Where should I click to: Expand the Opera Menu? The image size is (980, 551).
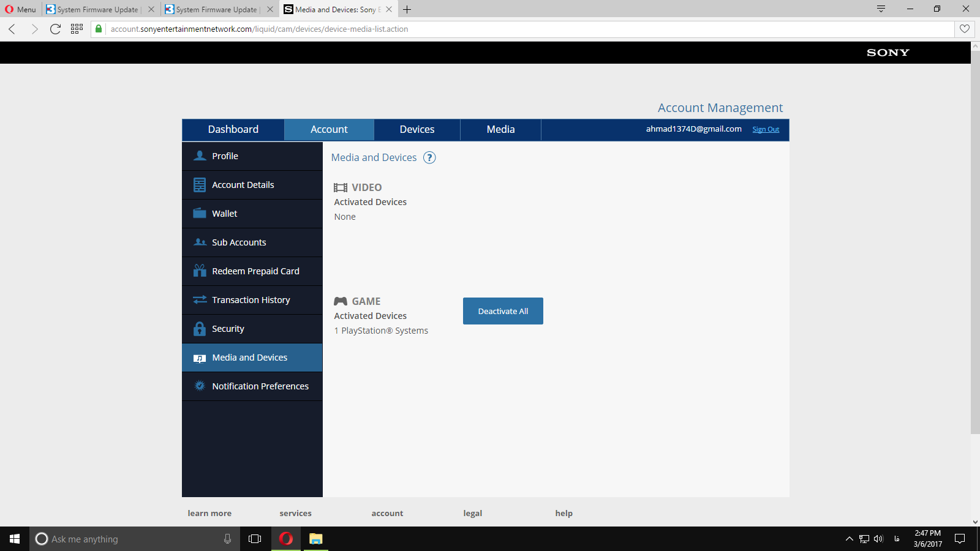click(x=21, y=9)
